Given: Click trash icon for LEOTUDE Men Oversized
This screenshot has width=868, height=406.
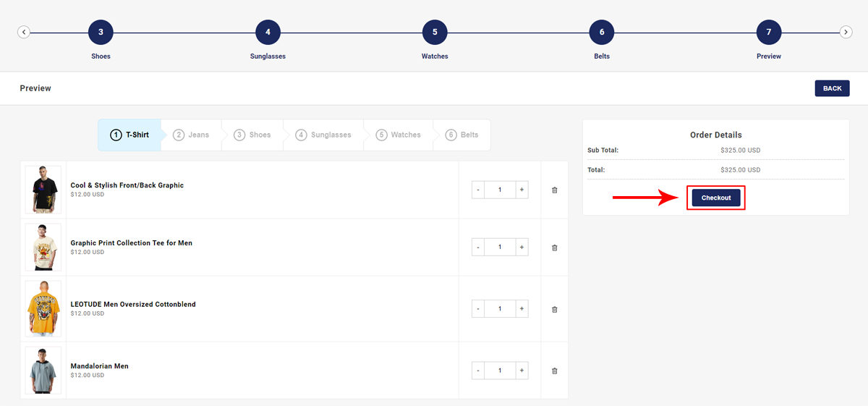Looking at the screenshot, I should point(555,309).
